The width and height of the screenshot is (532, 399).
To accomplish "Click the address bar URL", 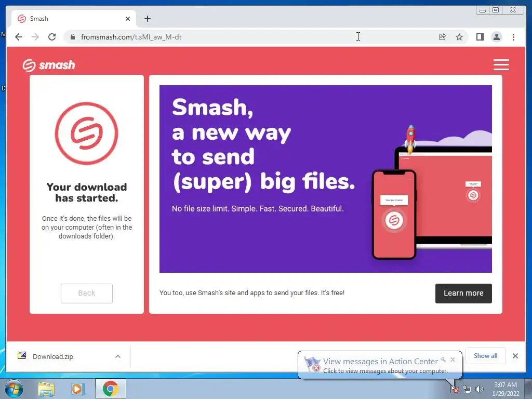I will (x=131, y=37).
